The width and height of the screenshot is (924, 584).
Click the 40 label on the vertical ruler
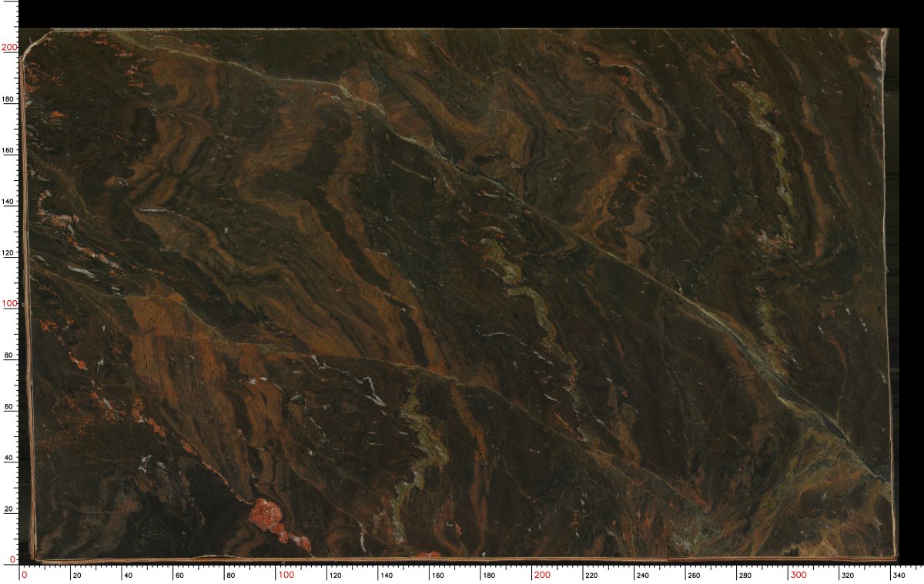click(x=10, y=457)
